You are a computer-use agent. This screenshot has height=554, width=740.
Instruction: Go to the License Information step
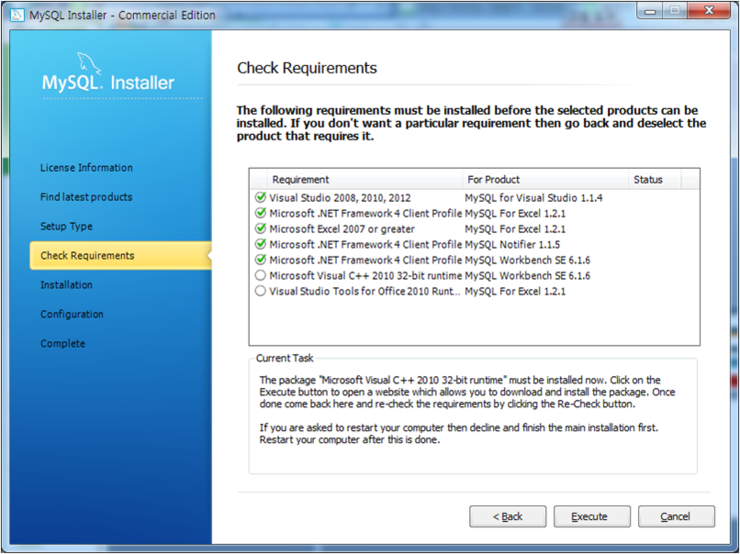tap(86, 168)
